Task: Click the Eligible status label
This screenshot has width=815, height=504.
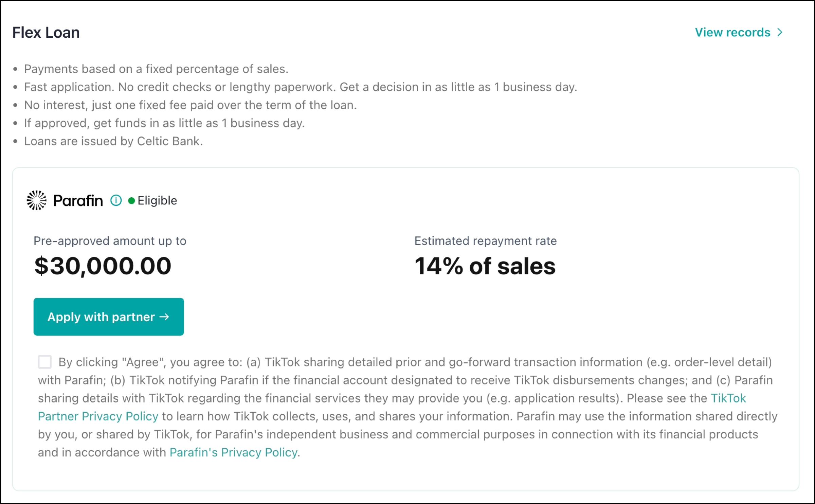Action: tap(157, 200)
